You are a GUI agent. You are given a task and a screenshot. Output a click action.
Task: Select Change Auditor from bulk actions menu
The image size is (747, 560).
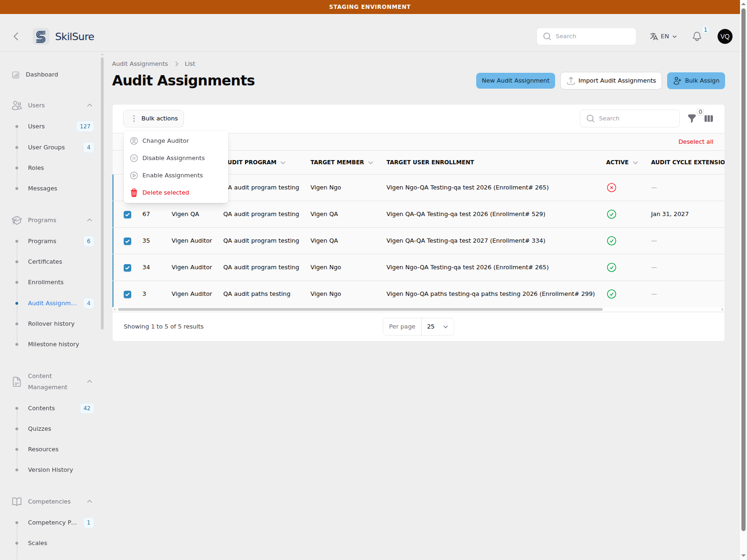[x=176, y=141]
